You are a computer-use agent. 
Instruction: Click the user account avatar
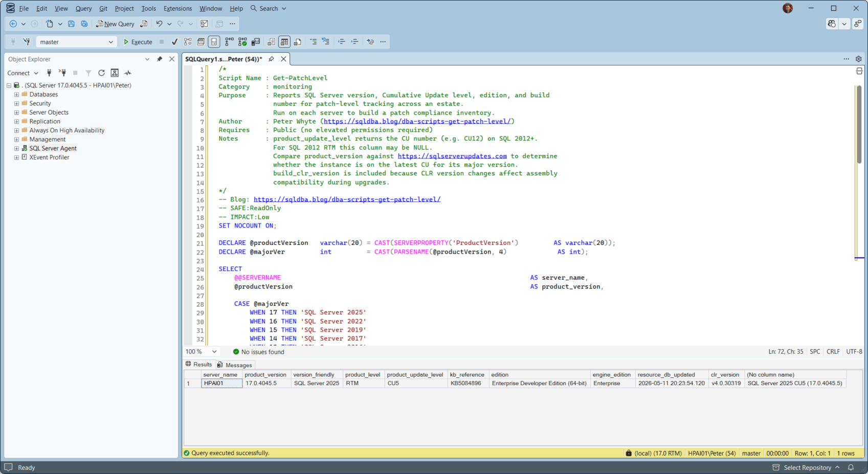[788, 8]
